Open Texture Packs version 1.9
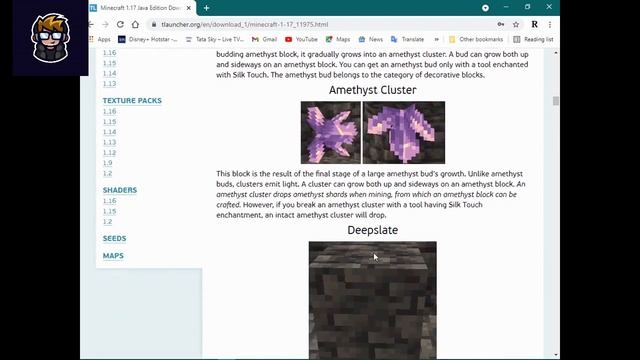This screenshot has height=360, width=640. (x=107, y=163)
